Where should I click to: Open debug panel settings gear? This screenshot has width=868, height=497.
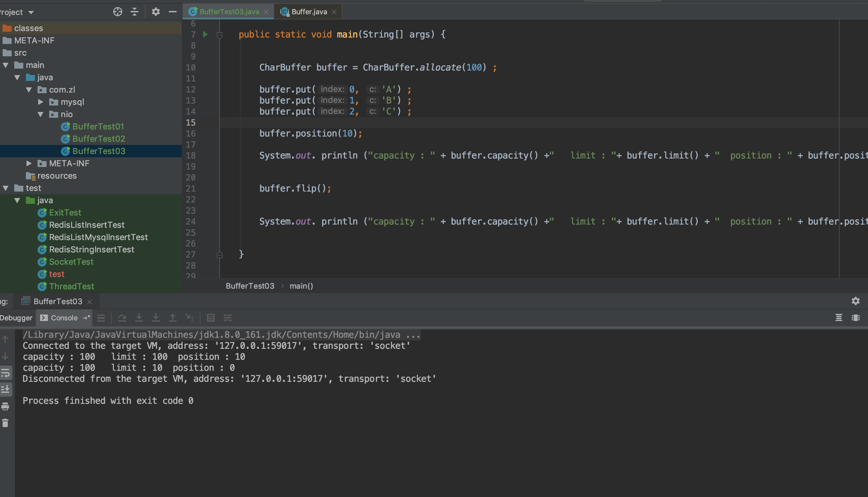pos(855,301)
